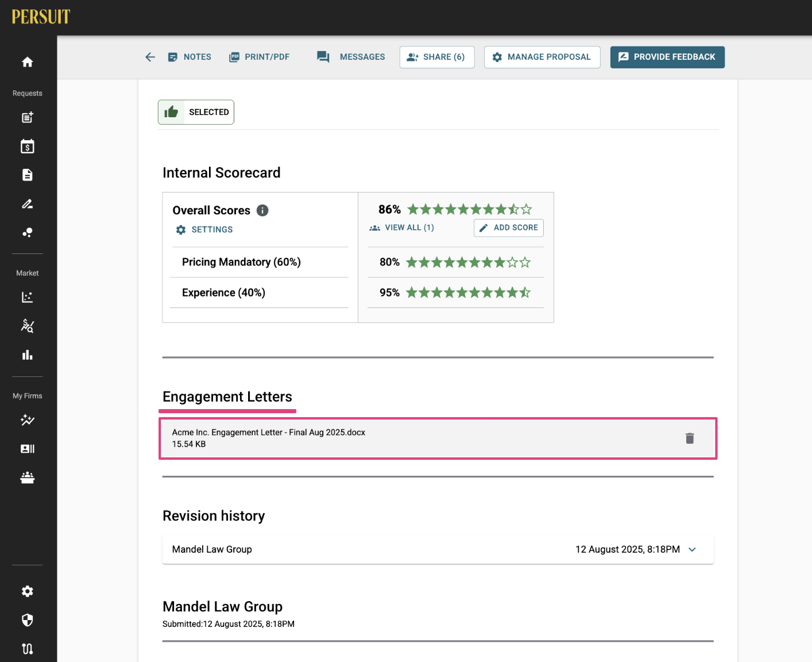Click the 12 August 2025, 8:18PM timestamp

tap(628, 549)
